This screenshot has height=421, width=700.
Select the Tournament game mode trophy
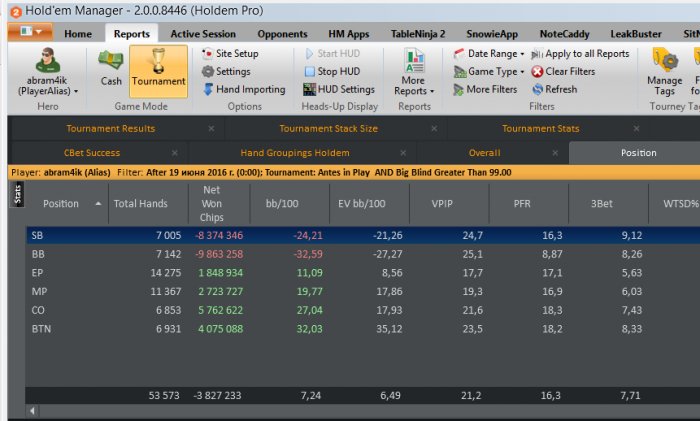pyautogui.click(x=158, y=71)
